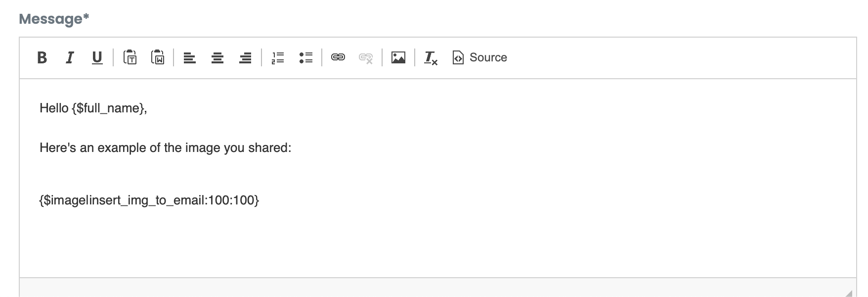Toggle italic text style

[x=70, y=58]
